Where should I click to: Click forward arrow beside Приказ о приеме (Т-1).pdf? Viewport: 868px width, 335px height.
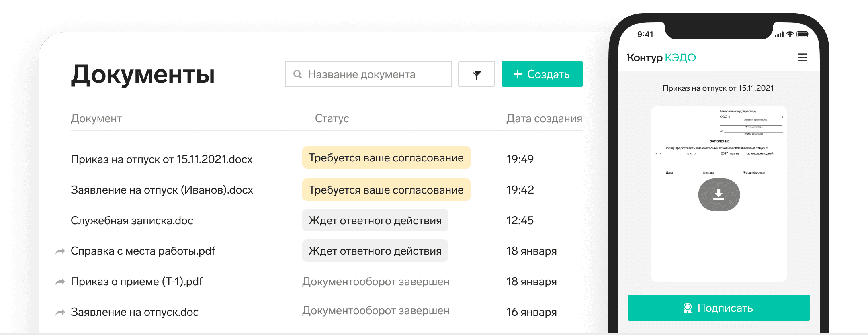(60, 282)
